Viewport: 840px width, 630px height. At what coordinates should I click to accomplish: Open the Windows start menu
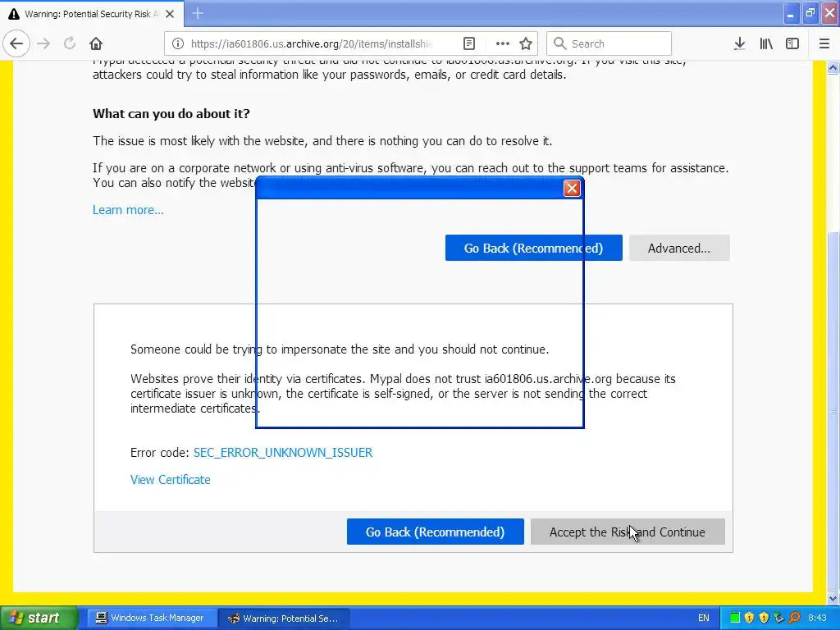(39, 618)
